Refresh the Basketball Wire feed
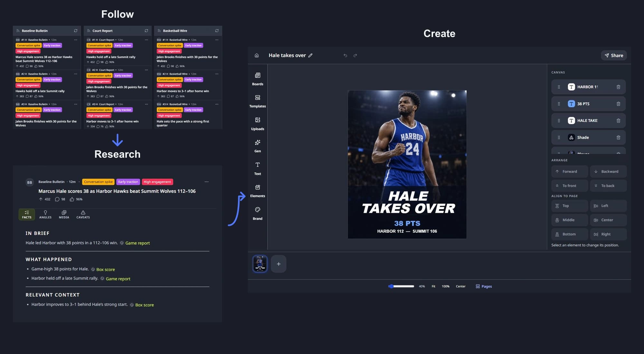Screen dimensions: 644x354 [217, 31]
